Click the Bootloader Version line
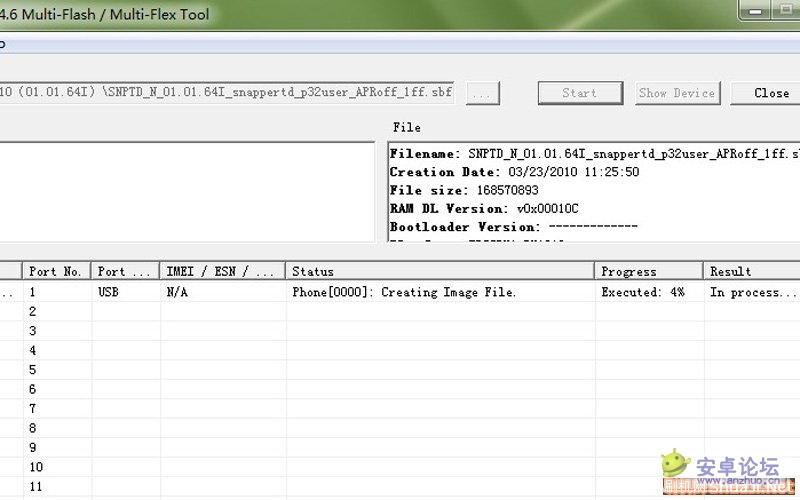This screenshot has height=500, width=800. [x=513, y=227]
